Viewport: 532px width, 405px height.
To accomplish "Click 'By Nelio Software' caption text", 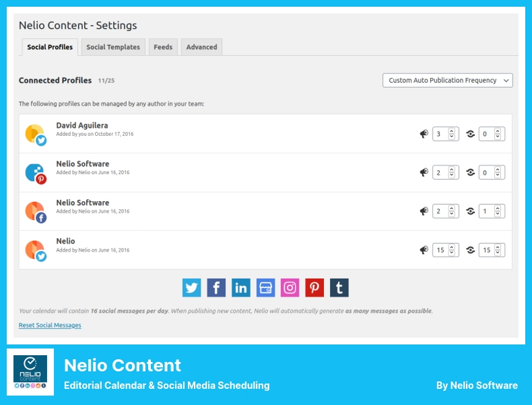I will pos(477,385).
